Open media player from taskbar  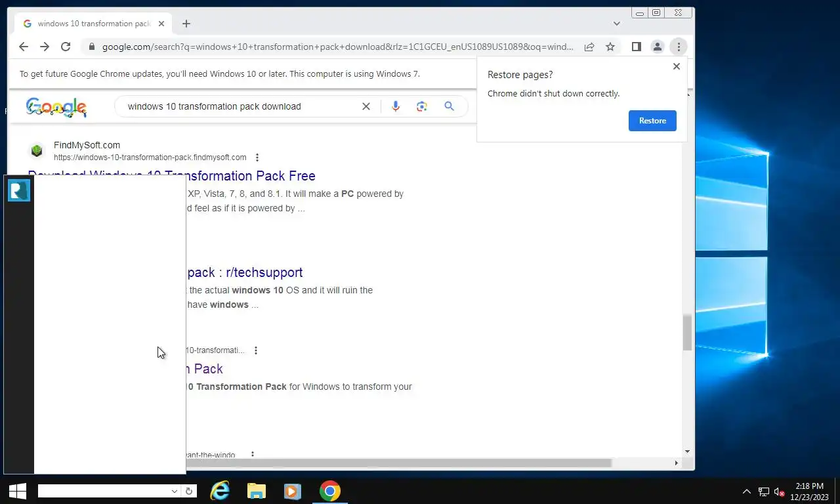292,491
